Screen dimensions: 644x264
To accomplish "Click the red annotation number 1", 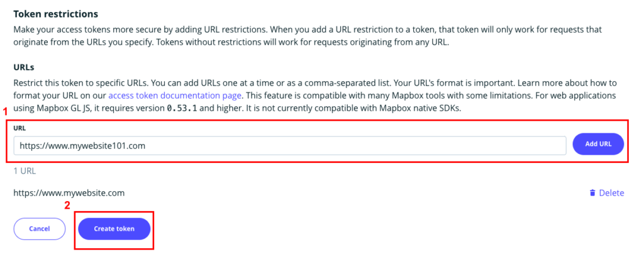I will [x=6, y=111].
